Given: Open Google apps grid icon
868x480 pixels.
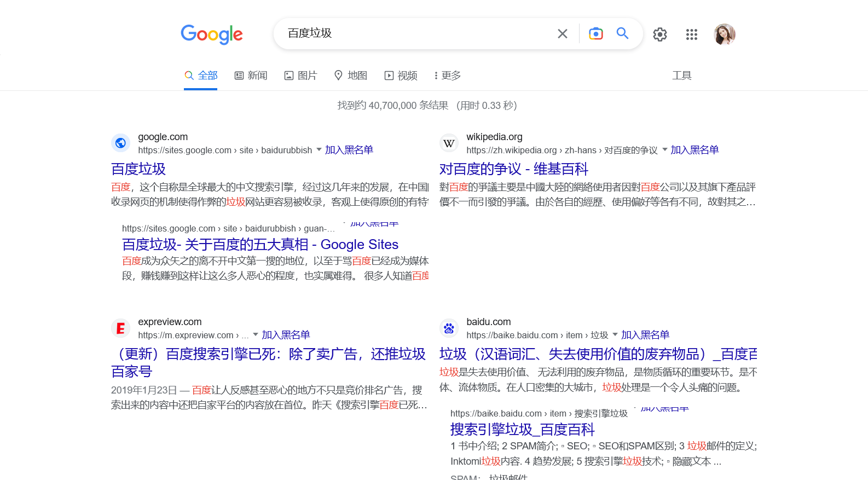Looking at the screenshot, I should pyautogui.click(x=692, y=34).
